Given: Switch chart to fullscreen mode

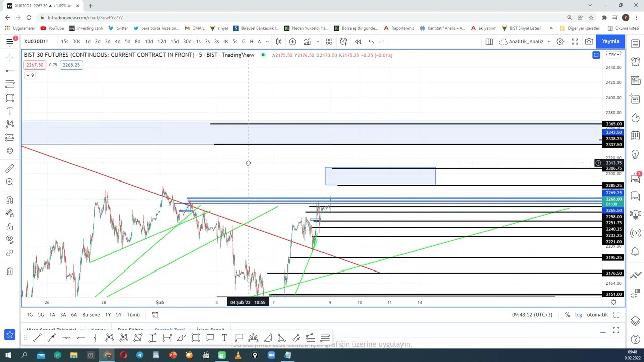Looking at the screenshot, I should tap(575, 41).
